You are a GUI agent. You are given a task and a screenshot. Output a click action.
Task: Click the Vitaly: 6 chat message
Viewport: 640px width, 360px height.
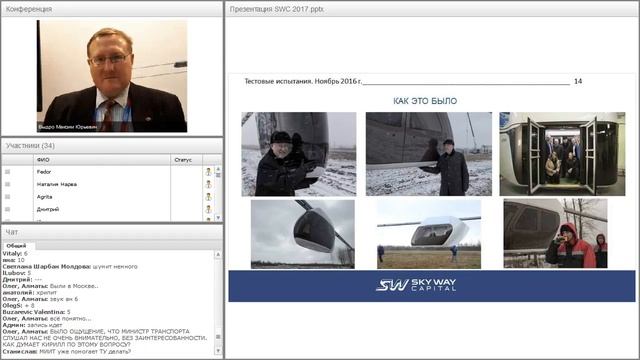(15, 253)
